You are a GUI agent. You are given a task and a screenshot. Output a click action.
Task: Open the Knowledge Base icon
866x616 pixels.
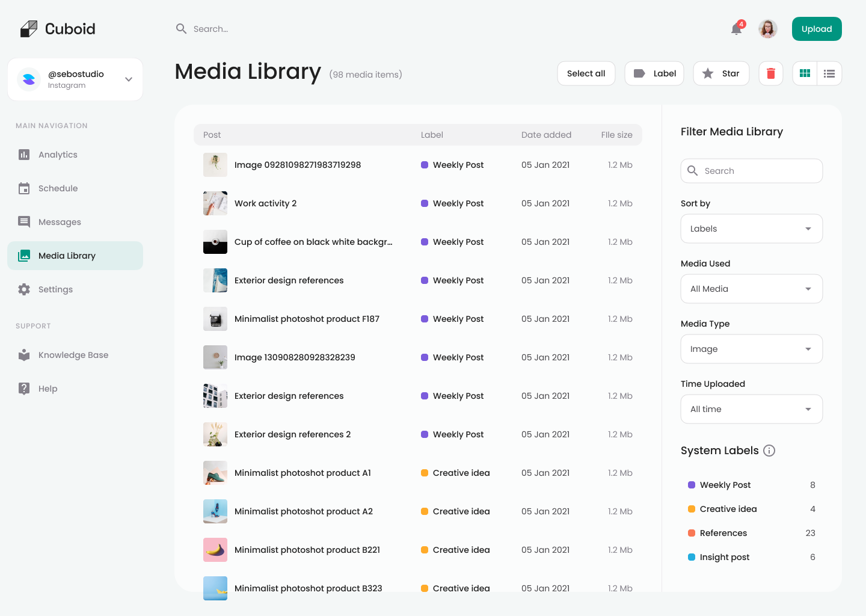(24, 355)
